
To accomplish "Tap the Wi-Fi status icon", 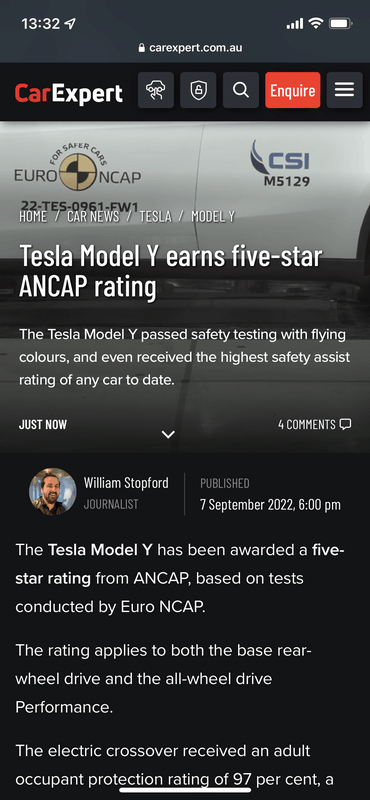I will click(316, 23).
